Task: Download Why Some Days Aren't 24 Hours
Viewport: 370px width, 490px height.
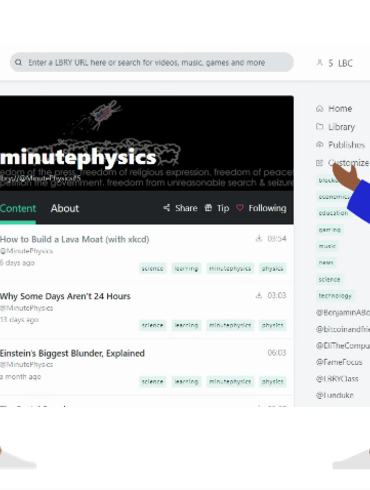Action: (x=259, y=295)
